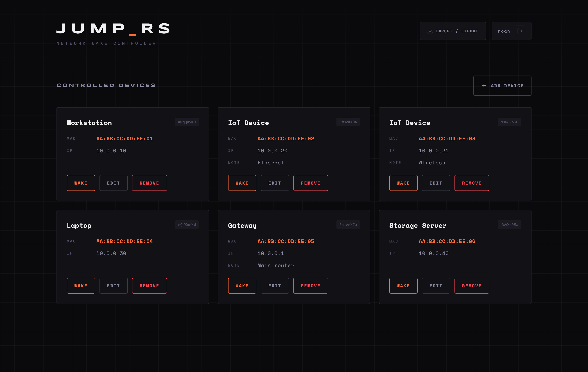Click MAC address AA:BB:CC:DD:EE:01
The width and height of the screenshot is (588, 372).
click(x=125, y=139)
